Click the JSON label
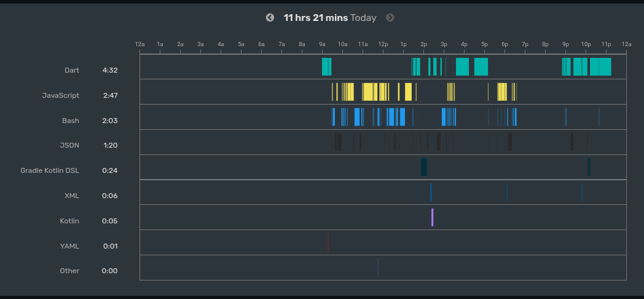644x299 pixels. [69, 145]
